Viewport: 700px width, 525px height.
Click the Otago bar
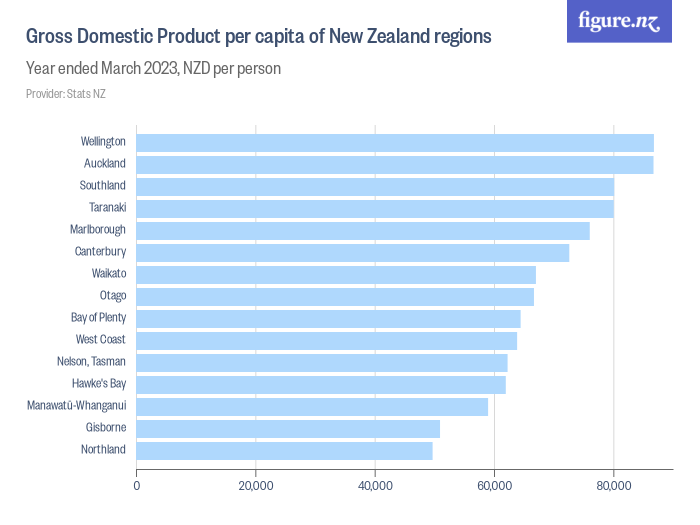(x=334, y=296)
